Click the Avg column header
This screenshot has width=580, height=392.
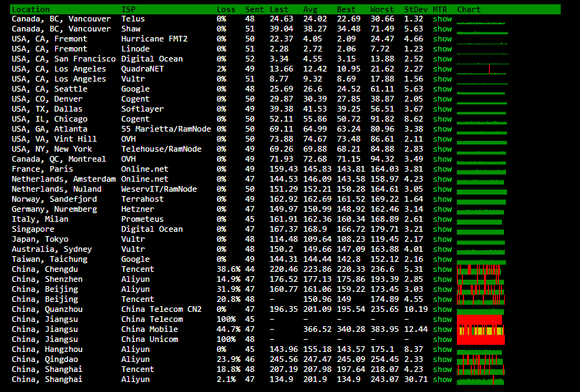[310, 9]
